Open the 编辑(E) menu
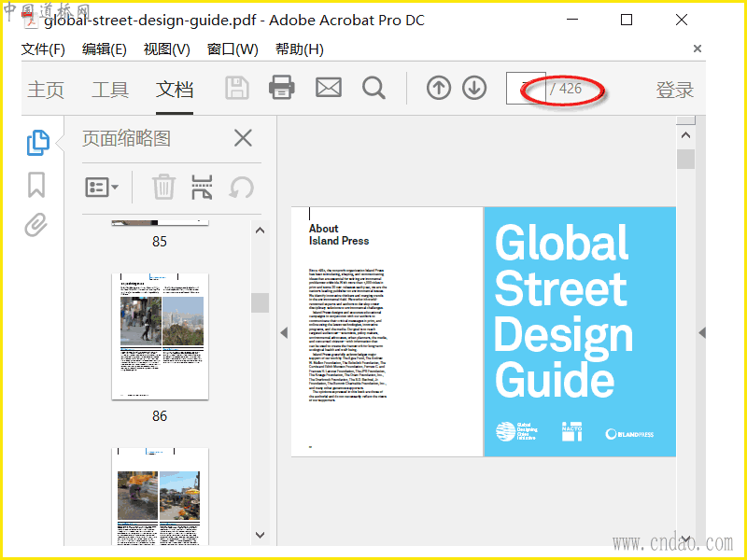 (104, 49)
